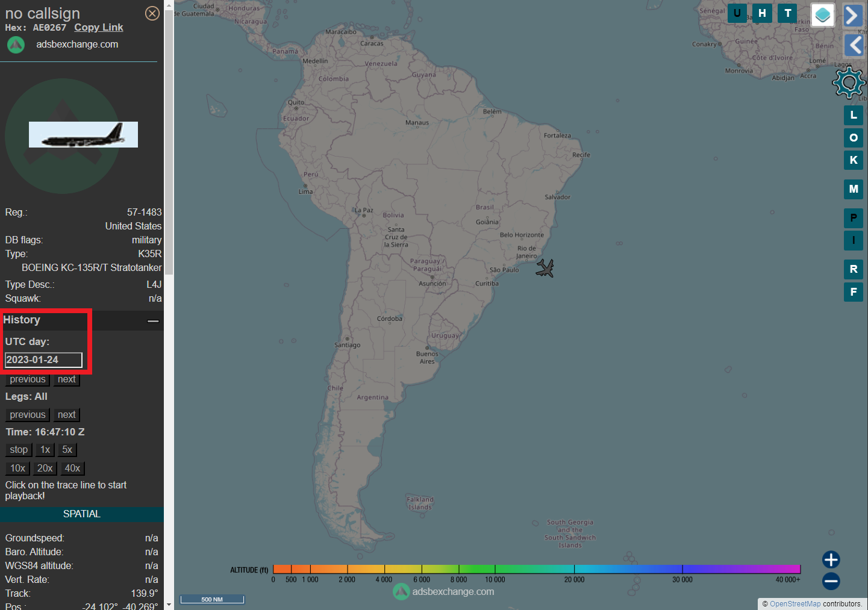Toggle the M map button
Image resolution: width=868 pixels, height=610 pixels.
coord(854,189)
